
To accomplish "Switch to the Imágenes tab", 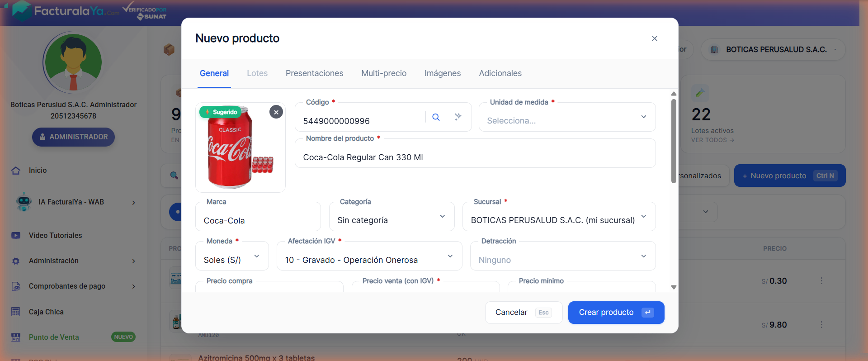I will point(443,73).
